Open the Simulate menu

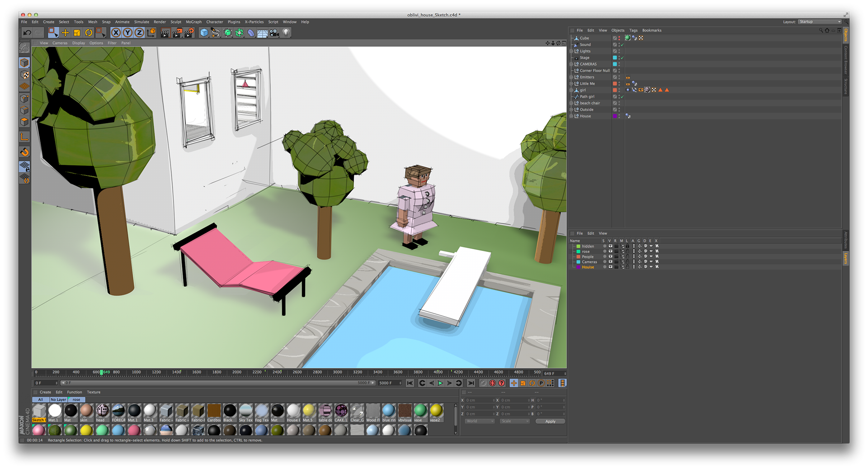pyautogui.click(x=142, y=22)
